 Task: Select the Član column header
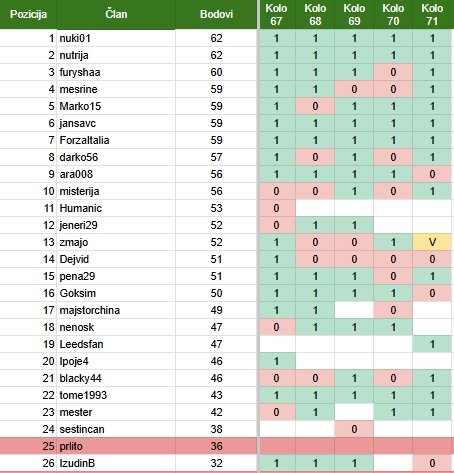[116, 14]
